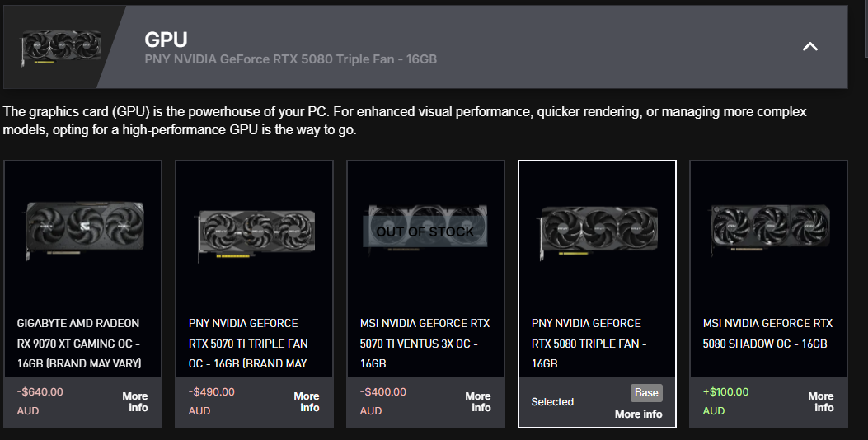Open More info for Gigabyte RX 9070 XT
This screenshot has width=868, height=440.
pos(136,402)
